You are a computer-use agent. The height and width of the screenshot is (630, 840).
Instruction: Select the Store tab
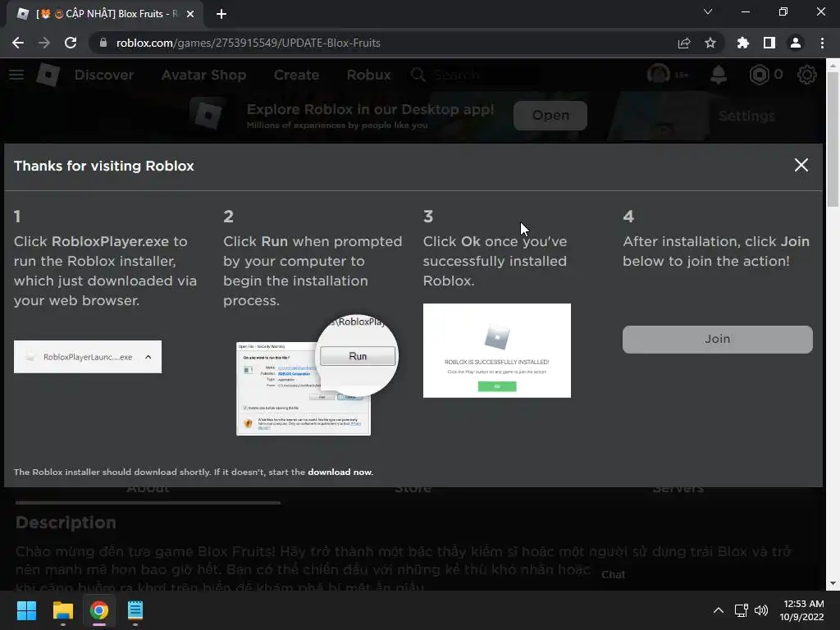[x=413, y=490]
